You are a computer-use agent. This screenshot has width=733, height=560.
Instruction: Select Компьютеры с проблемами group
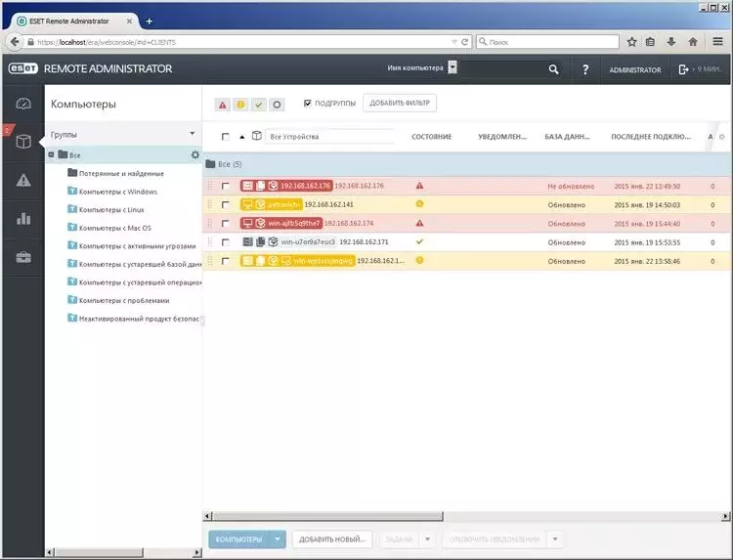click(x=124, y=301)
